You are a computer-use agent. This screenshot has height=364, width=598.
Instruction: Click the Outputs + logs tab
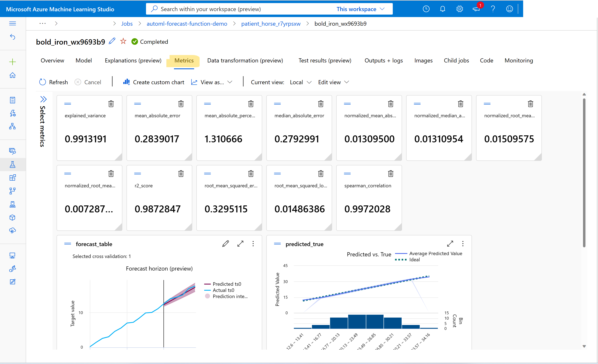point(383,60)
